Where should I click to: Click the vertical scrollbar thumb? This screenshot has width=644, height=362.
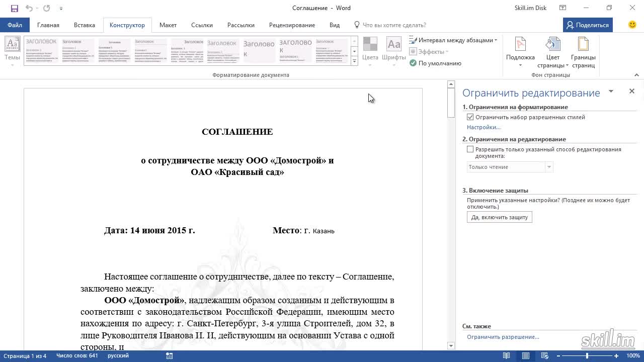coord(451,103)
